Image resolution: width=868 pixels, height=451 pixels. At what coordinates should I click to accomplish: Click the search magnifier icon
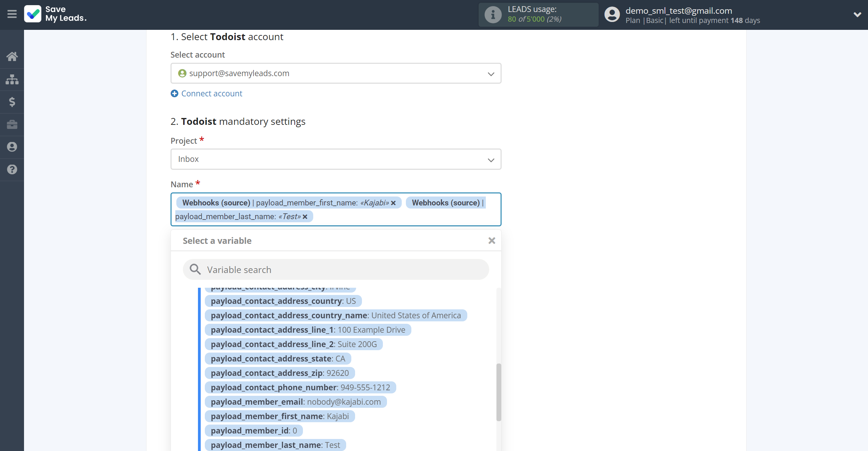(x=195, y=270)
